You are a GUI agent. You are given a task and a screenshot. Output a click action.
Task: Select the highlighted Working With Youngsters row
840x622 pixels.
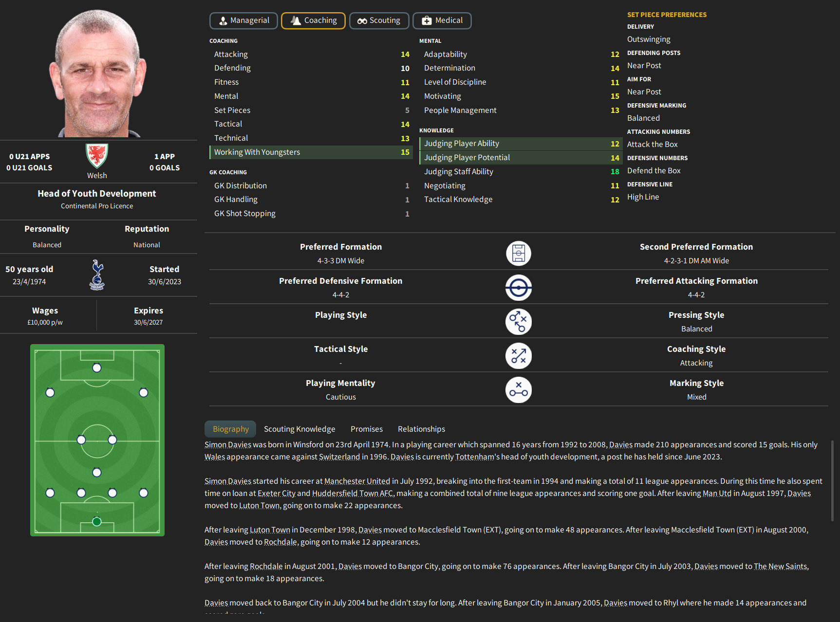click(311, 152)
